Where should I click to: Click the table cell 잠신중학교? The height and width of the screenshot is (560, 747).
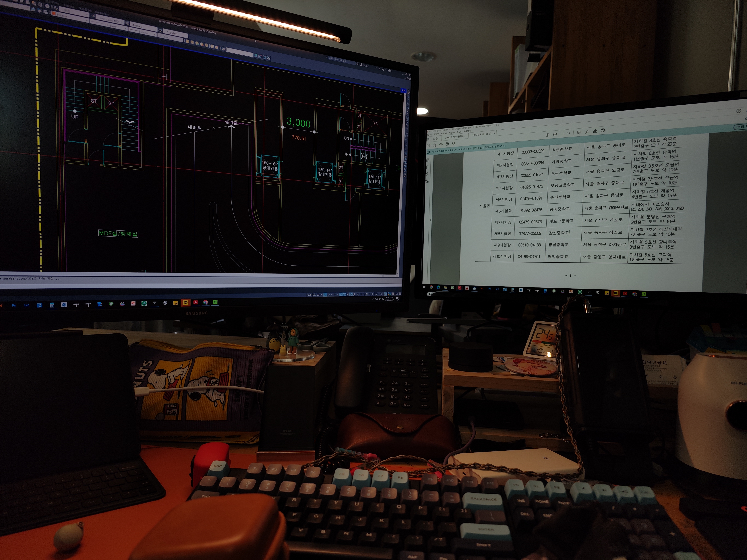(559, 233)
